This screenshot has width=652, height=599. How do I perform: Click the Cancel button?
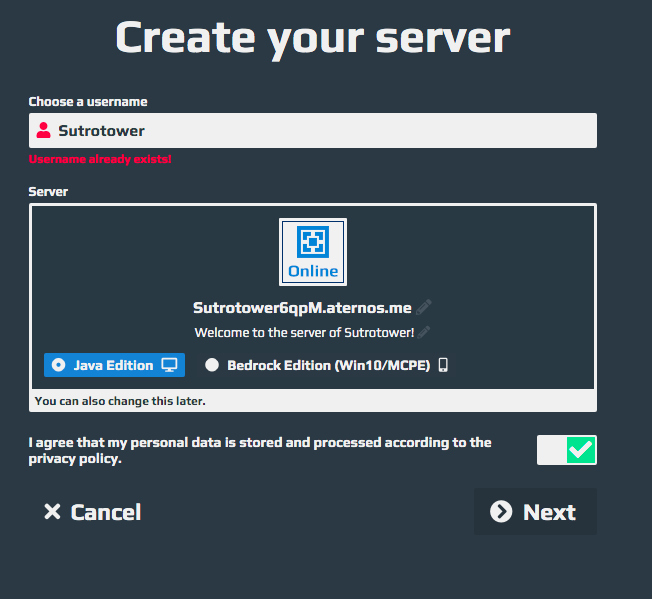click(x=93, y=512)
